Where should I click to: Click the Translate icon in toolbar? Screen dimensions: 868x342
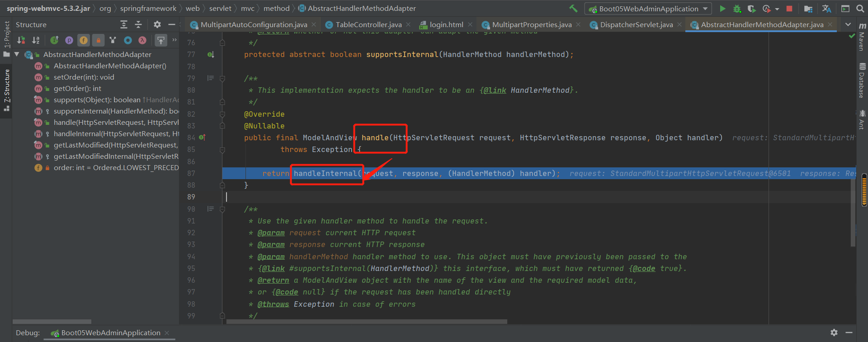pos(826,9)
